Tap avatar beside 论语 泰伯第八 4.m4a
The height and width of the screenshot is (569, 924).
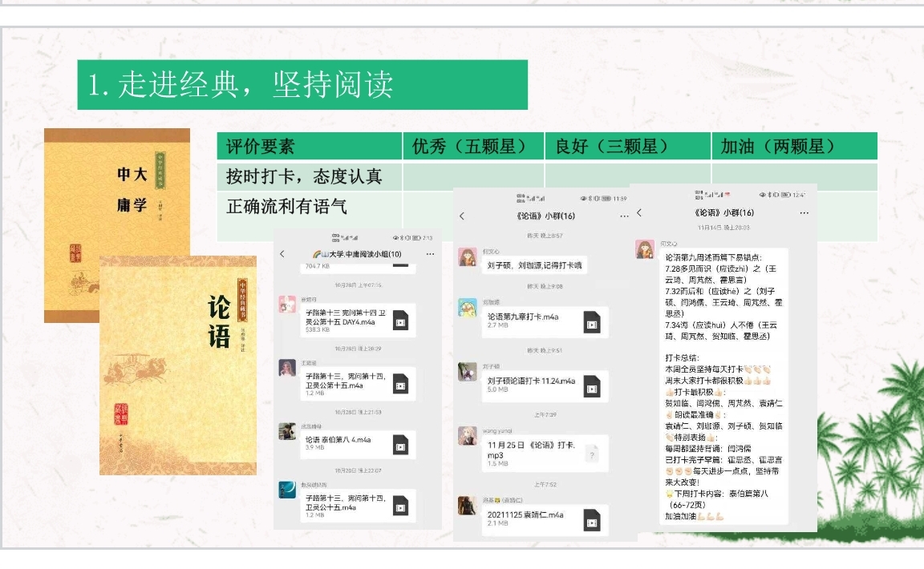[x=288, y=431]
